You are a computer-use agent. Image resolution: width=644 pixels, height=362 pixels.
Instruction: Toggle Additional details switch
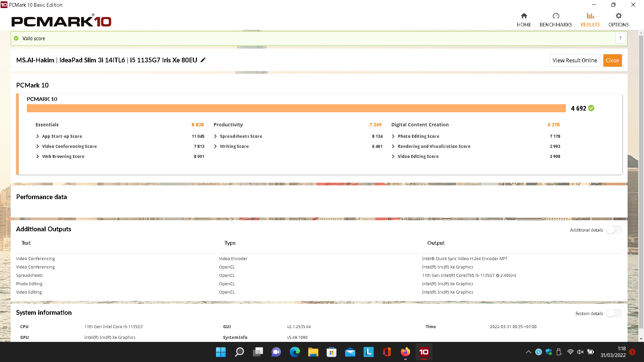coord(614,230)
